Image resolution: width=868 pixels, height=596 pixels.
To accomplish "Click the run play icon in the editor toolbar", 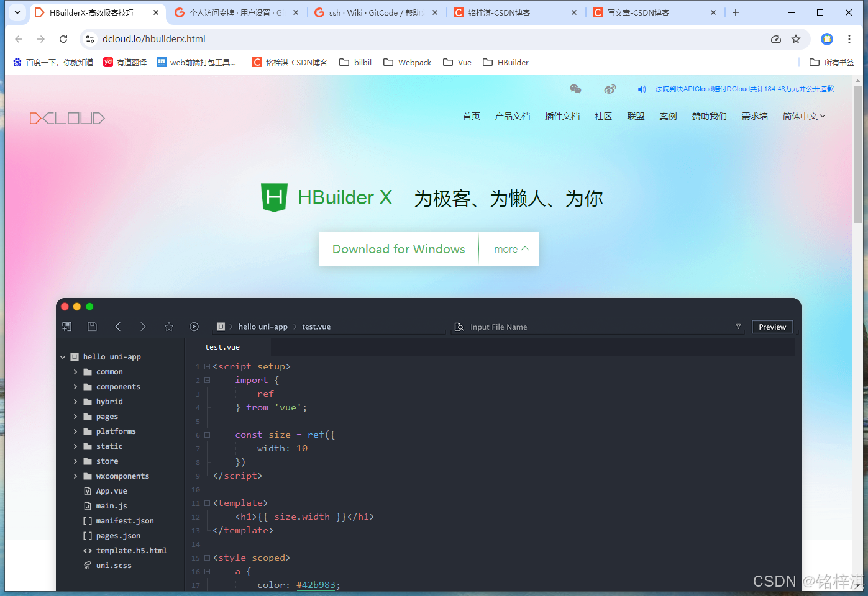I will click(194, 327).
